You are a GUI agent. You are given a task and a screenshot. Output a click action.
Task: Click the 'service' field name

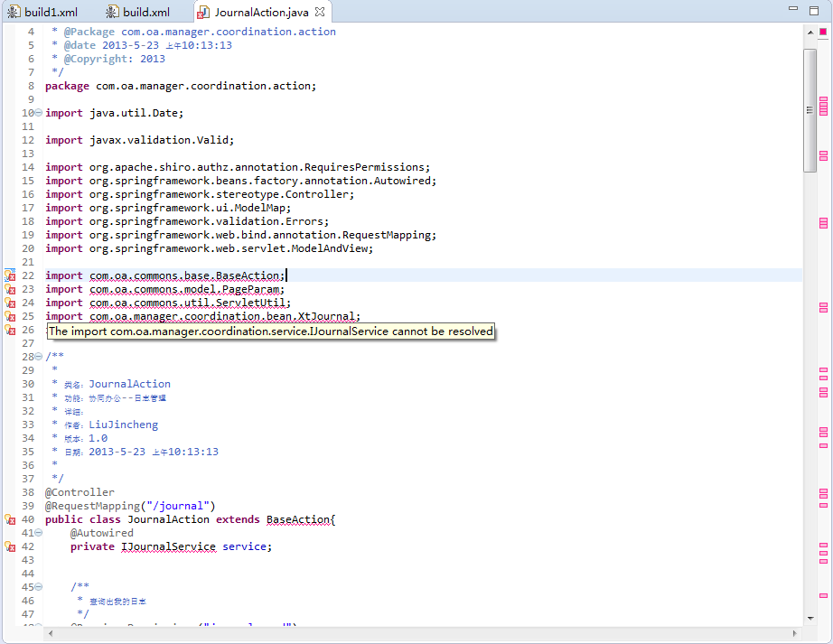pyautogui.click(x=244, y=546)
